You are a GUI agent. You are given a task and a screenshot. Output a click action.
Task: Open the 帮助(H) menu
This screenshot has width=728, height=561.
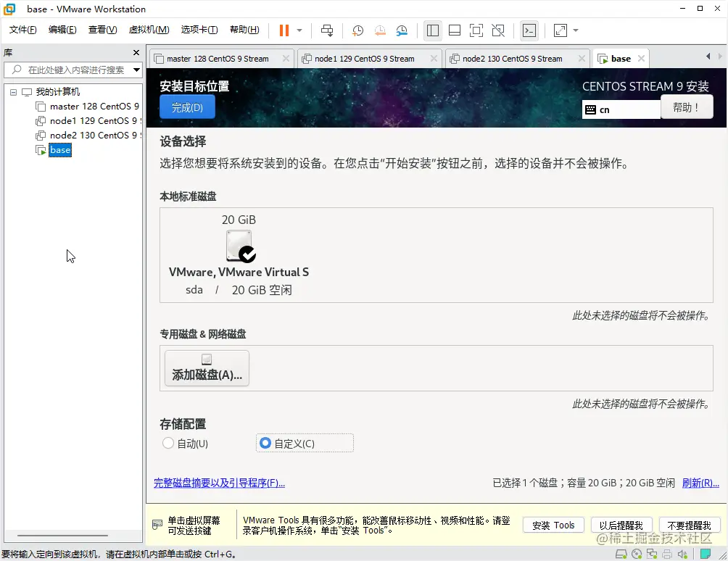pos(244,30)
